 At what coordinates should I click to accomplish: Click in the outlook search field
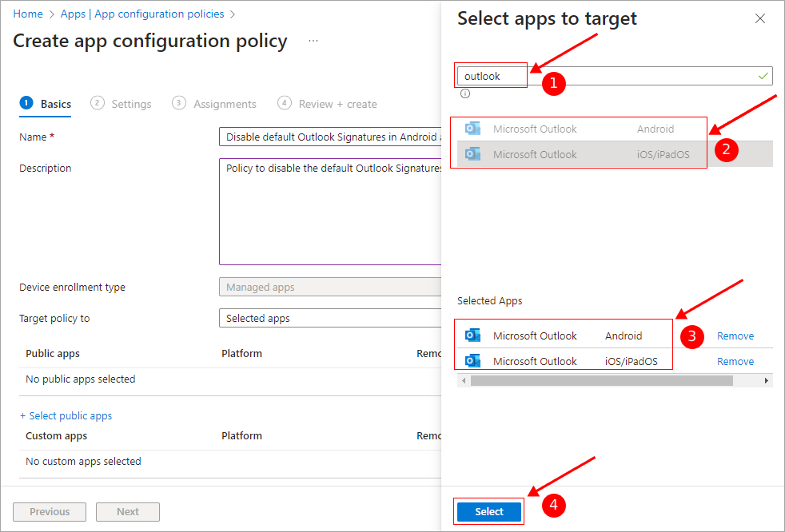coord(615,76)
